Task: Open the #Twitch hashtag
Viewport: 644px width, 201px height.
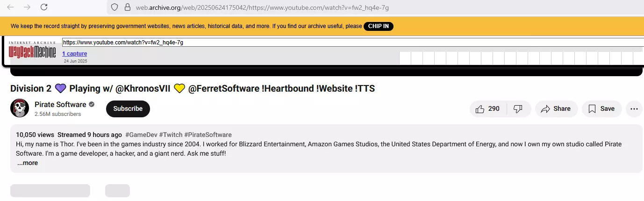Action: click(171, 135)
